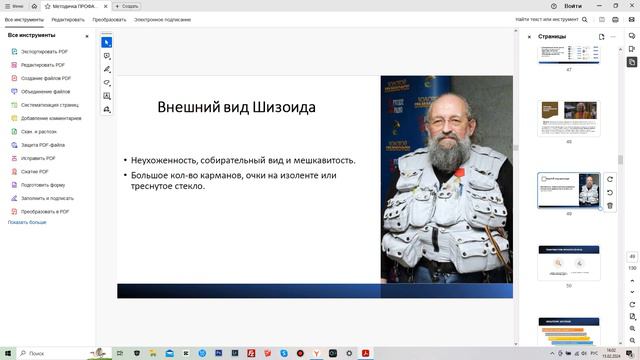Select page 50 thumbnail
The image size is (640, 360).
(569, 263)
